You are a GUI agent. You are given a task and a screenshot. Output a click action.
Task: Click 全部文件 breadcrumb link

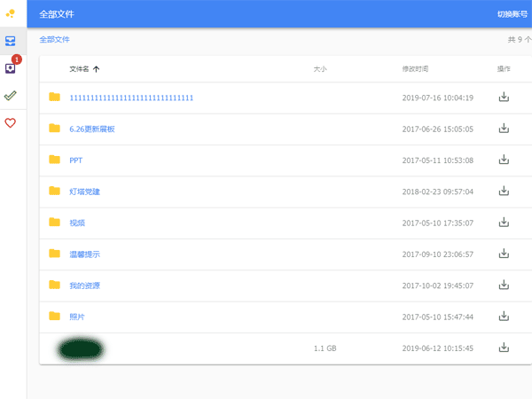tap(54, 40)
